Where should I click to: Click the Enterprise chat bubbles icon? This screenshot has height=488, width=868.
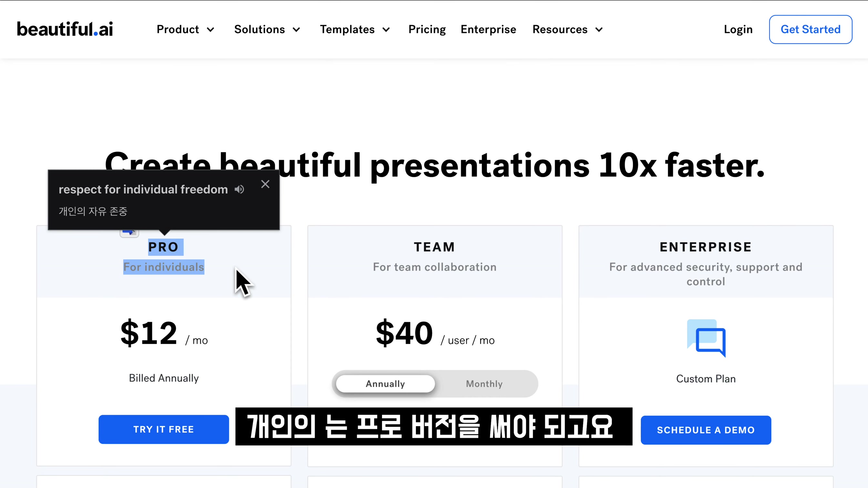pos(706,338)
